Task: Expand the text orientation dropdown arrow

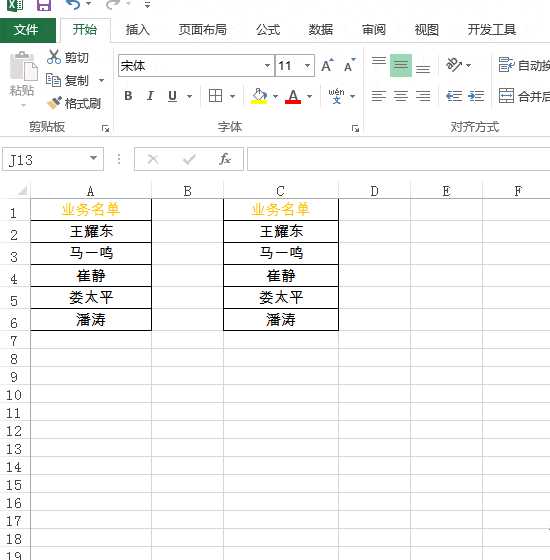Action: point(469,65)
